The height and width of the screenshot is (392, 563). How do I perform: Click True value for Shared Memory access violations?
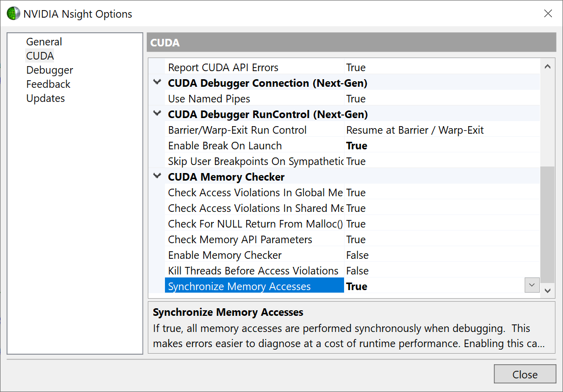[x=356, y=208]
